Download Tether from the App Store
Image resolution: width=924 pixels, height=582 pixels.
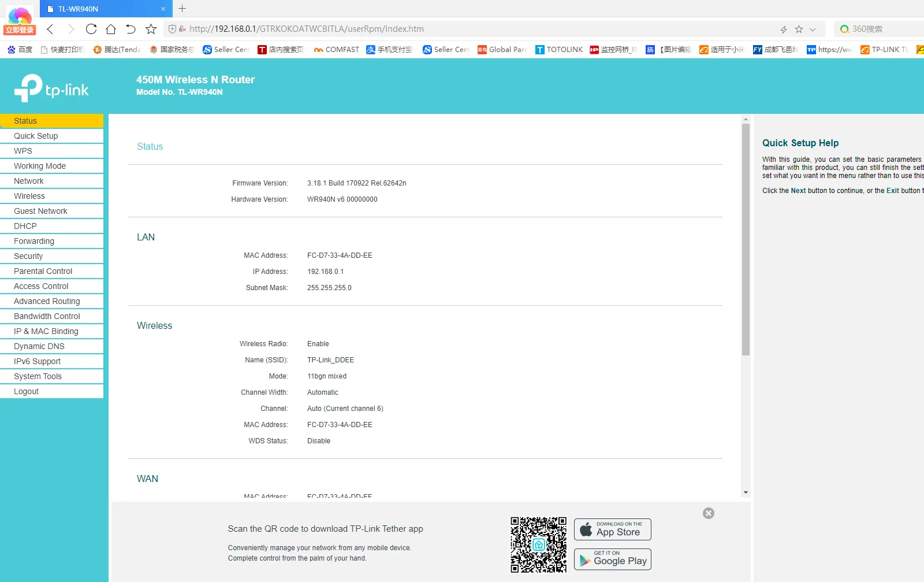[613, 529]
